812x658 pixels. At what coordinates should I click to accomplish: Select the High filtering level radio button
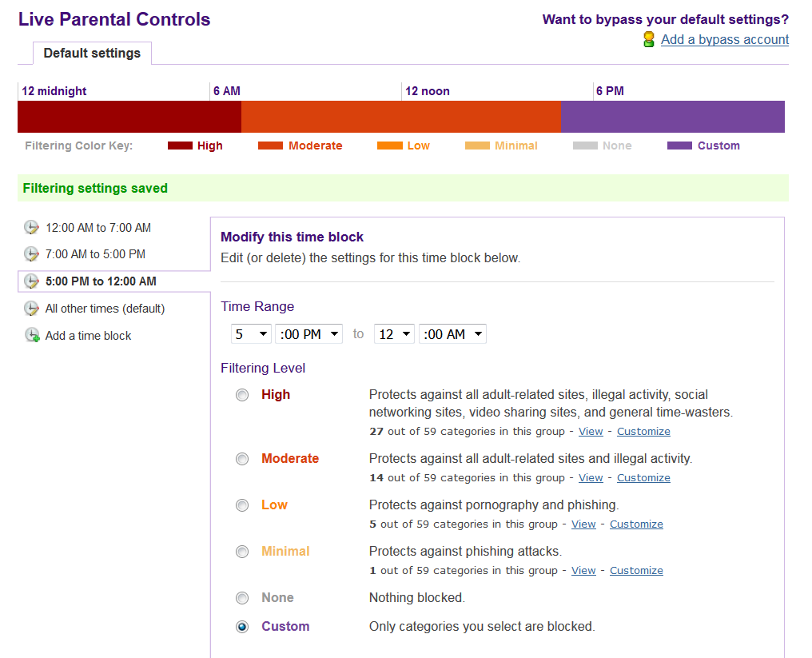pyautogui.click(x=242, y=395)
